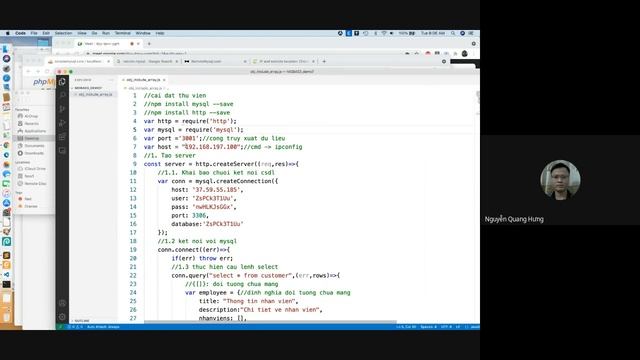This screenshot has height=360, width=640.
Task: Click the line and column status item
Action: point(406,327)
